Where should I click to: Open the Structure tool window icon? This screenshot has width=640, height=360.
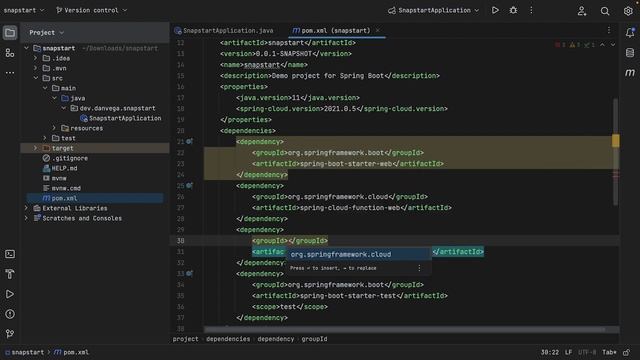(x=10, y=53)
